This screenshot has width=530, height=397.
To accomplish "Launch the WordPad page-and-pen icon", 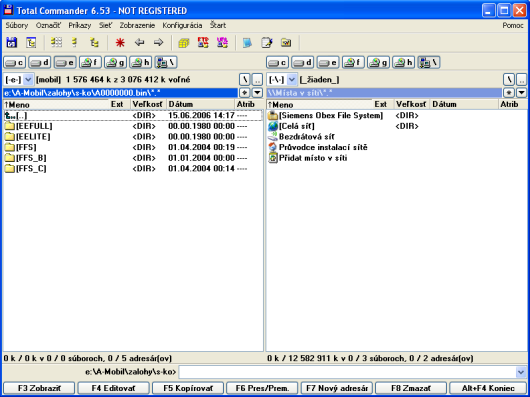I will point(267,43).
